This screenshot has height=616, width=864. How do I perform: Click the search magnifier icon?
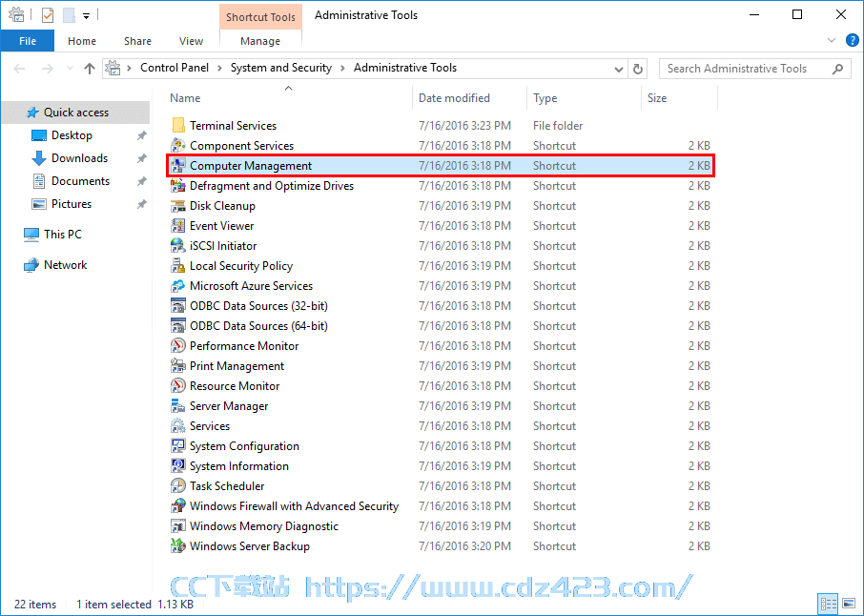[x=837, y=69]
